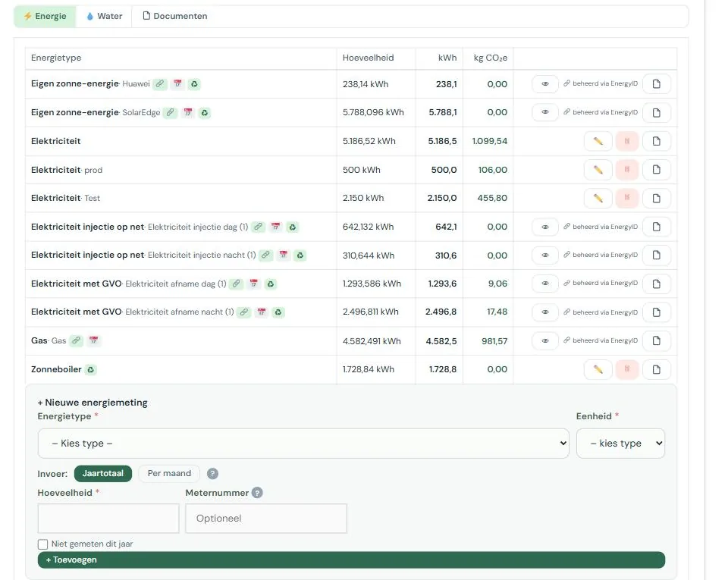
Task: Click calendar icon beside Elektriciteit afname nacht
Action: [x=262, y=312]
